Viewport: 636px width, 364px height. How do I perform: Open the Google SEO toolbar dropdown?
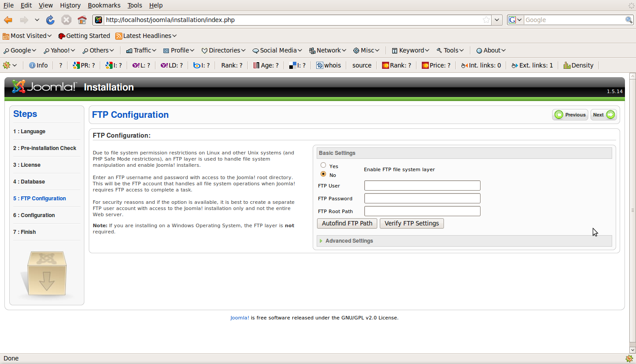19,50
